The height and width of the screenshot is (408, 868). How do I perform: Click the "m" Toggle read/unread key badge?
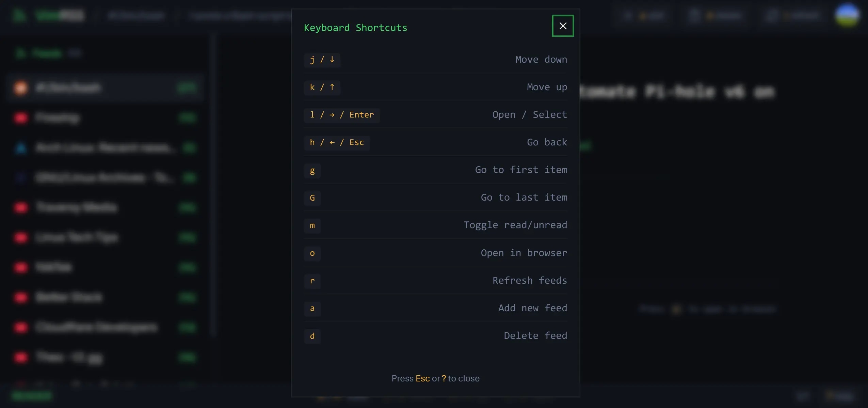pyautogui.click(x=312, y=225)
